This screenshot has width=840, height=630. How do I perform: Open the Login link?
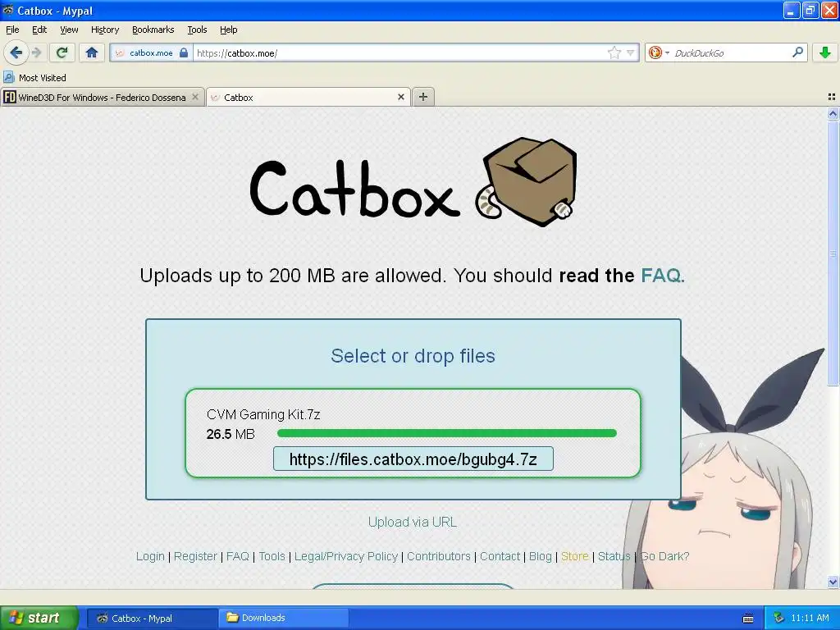click(x=150, y=556)
